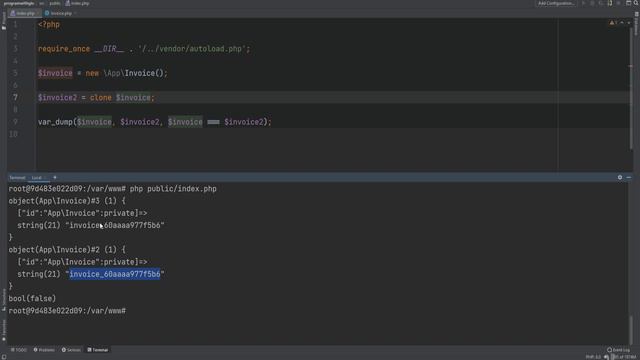Image resolution: width=640 pixels, height=360 pixels.
Task: Toggle the Terminal tool window button
Action: (98, 350)
